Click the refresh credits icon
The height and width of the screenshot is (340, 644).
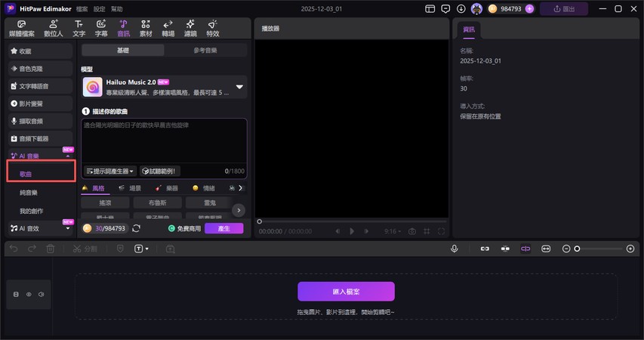click(x=137, y=228)
